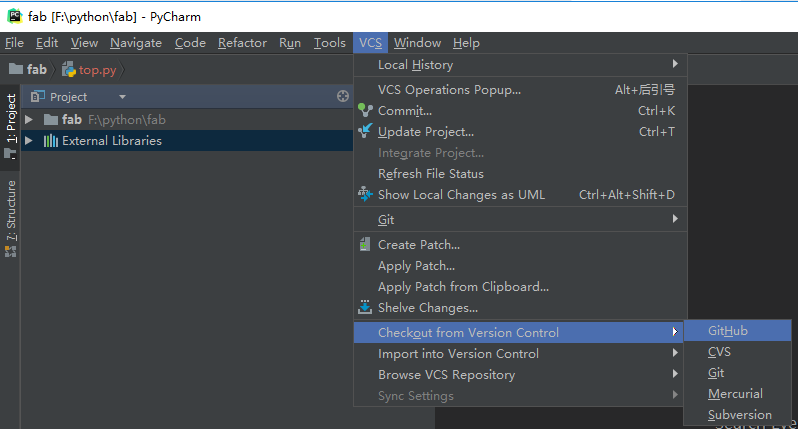Image resolution: width=798 pixels, height=429 pixels.
Task: Click the PyCharm application icon in title bar
Action: click(x=14, y=16)
